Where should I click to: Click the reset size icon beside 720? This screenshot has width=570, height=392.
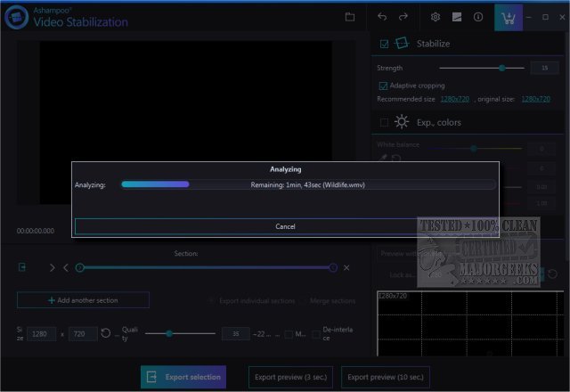(x=105, y=333)
